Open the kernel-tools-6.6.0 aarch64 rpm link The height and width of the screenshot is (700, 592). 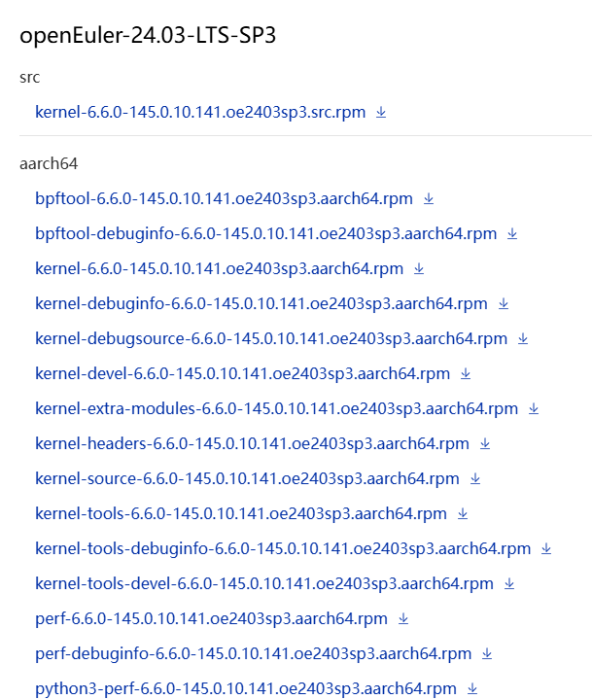tap(241, 514)
